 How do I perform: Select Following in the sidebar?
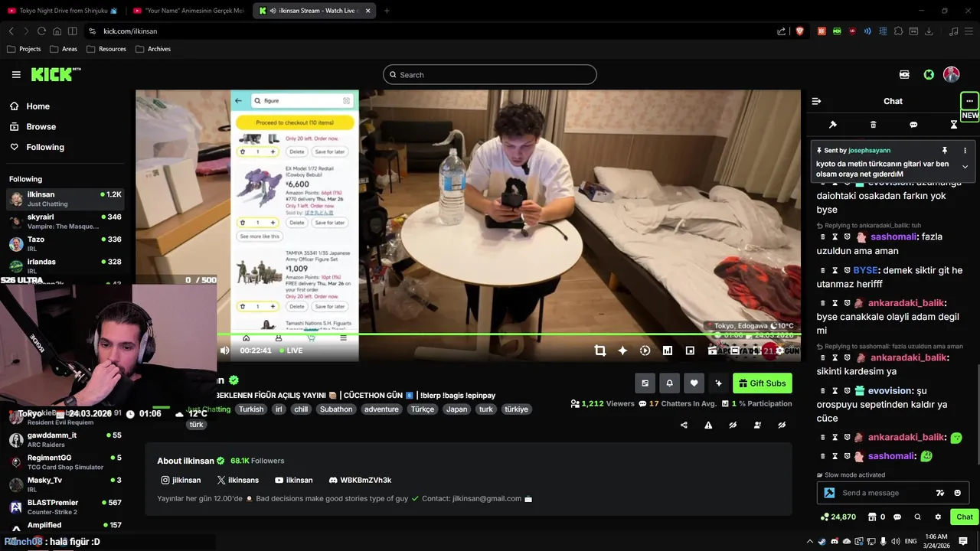tap(37, 147)
